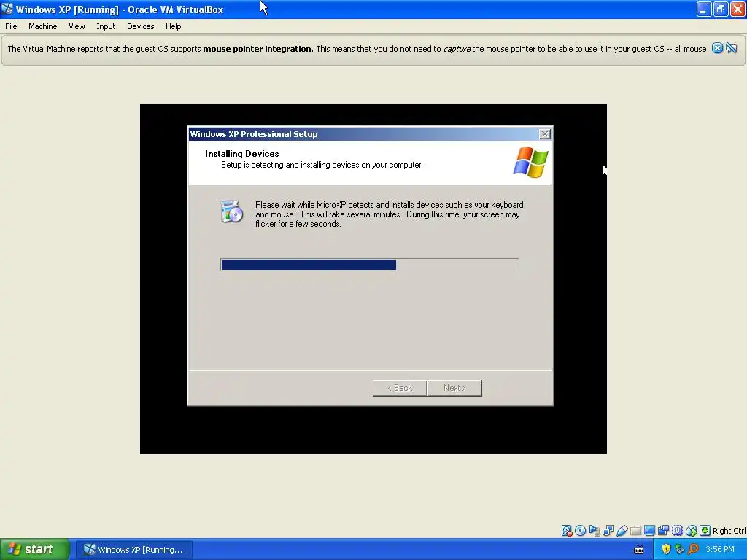Click the Windows XP logo in setup header
The image size is (747, 560).
click(x=531, y=162)
